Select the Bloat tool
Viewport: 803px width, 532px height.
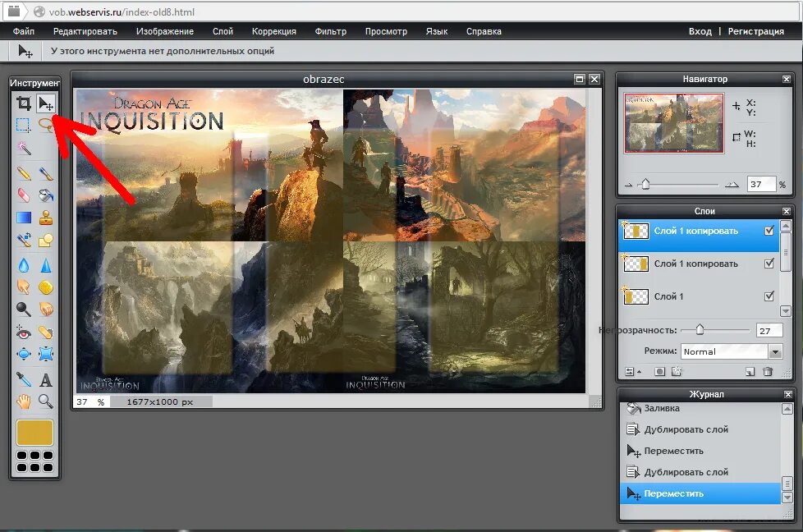point(24,354)
